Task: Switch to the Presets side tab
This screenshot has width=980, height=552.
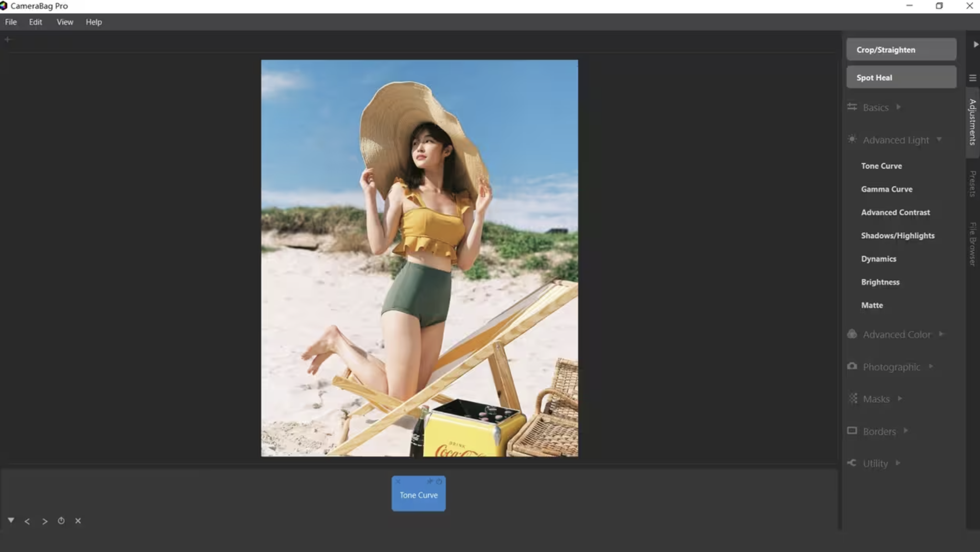Action: pyautogui.click(x=973, y=184)
